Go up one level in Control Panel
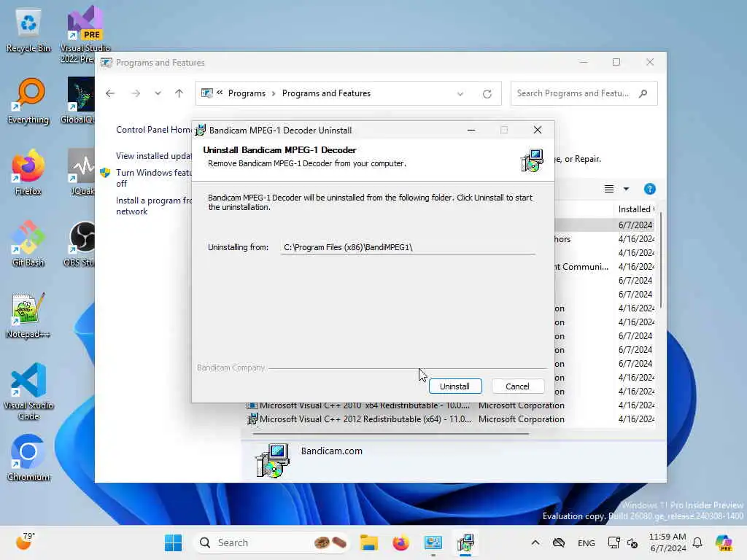Image resolution: width=747 pixels, height=560 pixels. tap(179, 93)
